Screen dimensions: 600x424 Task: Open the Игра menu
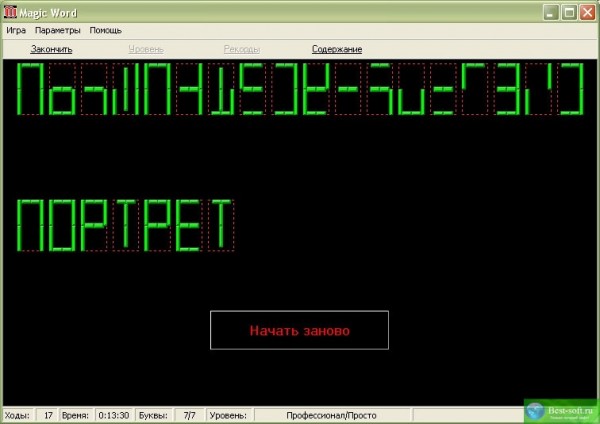click(16, 30)
